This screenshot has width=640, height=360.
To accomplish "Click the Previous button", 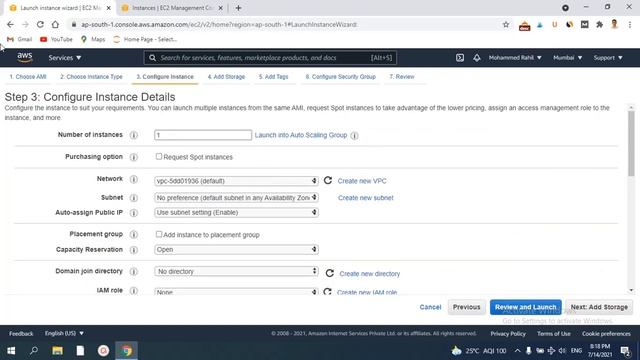I will coord(466,307).
